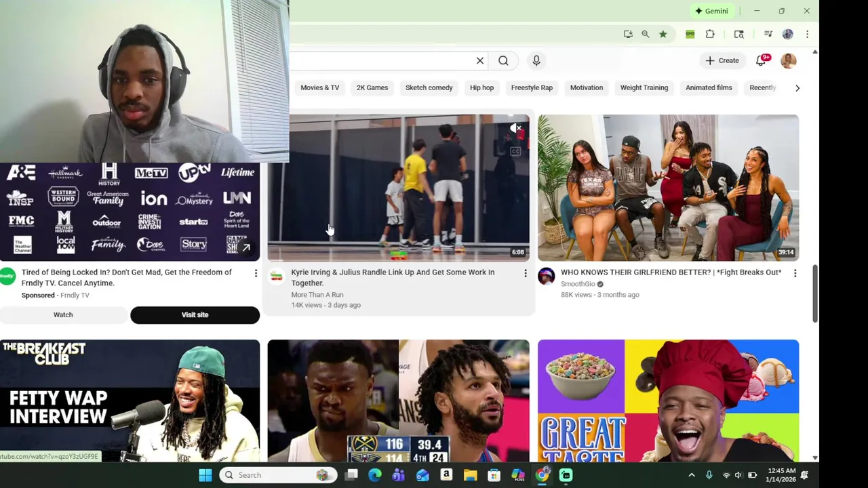
Task: Select the Sketch comedy filter chip
Action: point(429,87)
